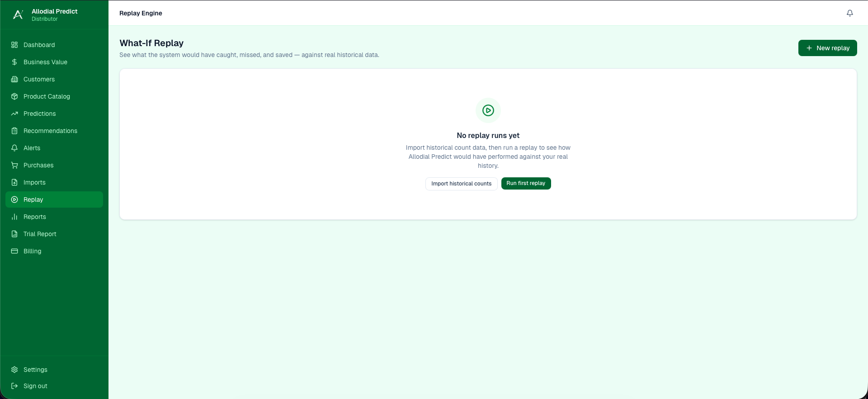This screenshot has height=399, width=868.
Task: Click the plus icon on New replay
Action: click(x=809, y=48)
